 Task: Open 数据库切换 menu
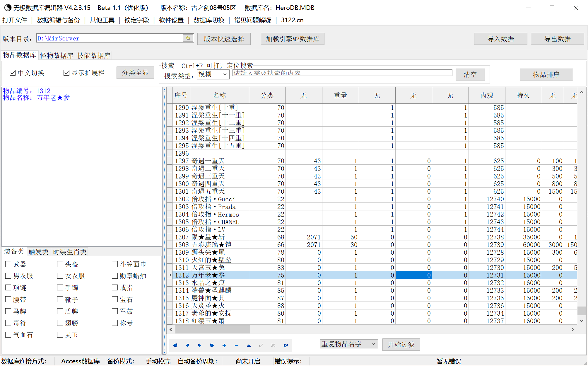[x=209, y=20]
